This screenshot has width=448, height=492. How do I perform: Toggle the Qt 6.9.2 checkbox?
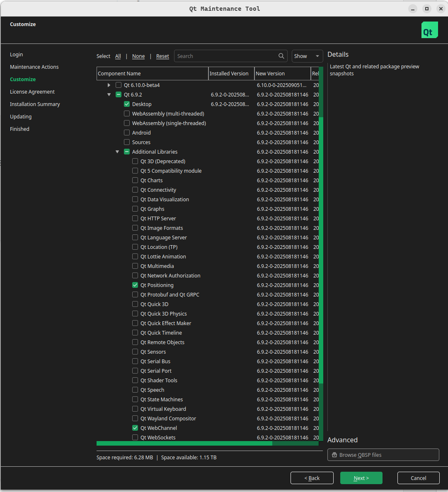119,94
